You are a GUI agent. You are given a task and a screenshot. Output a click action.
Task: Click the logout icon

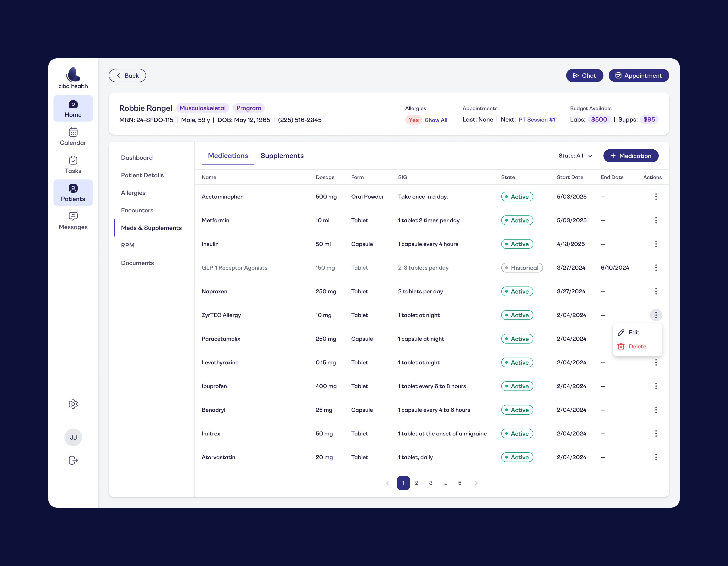pos(73,460)
